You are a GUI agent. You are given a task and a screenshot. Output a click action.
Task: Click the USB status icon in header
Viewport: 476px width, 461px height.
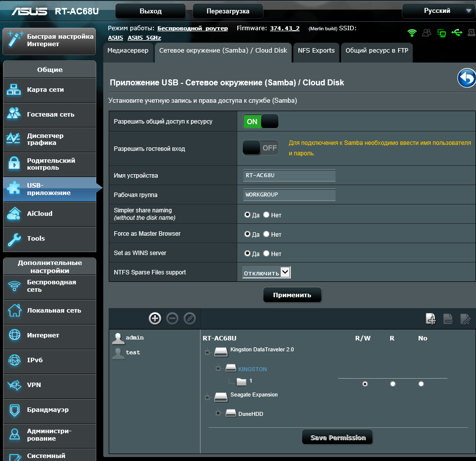coord(457,32)
